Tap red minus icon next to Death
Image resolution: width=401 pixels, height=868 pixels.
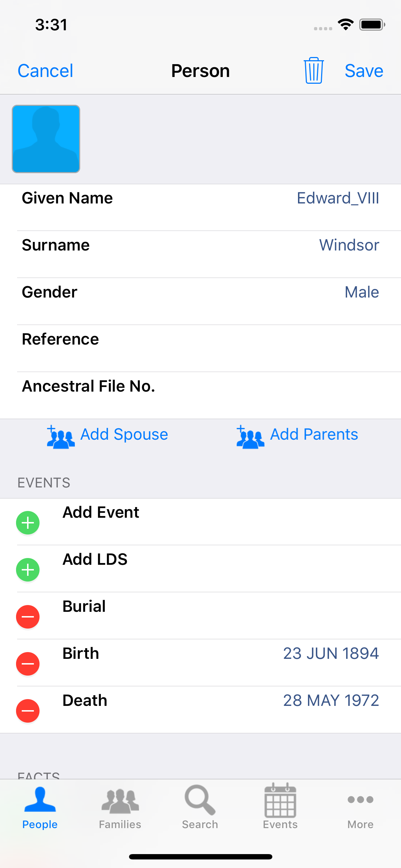tap(28, 711)
